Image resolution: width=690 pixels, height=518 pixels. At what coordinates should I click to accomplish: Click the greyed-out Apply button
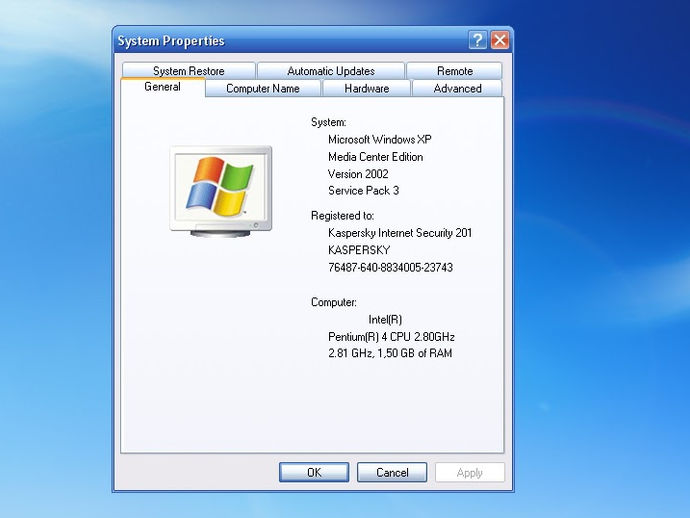coord(470,472)
